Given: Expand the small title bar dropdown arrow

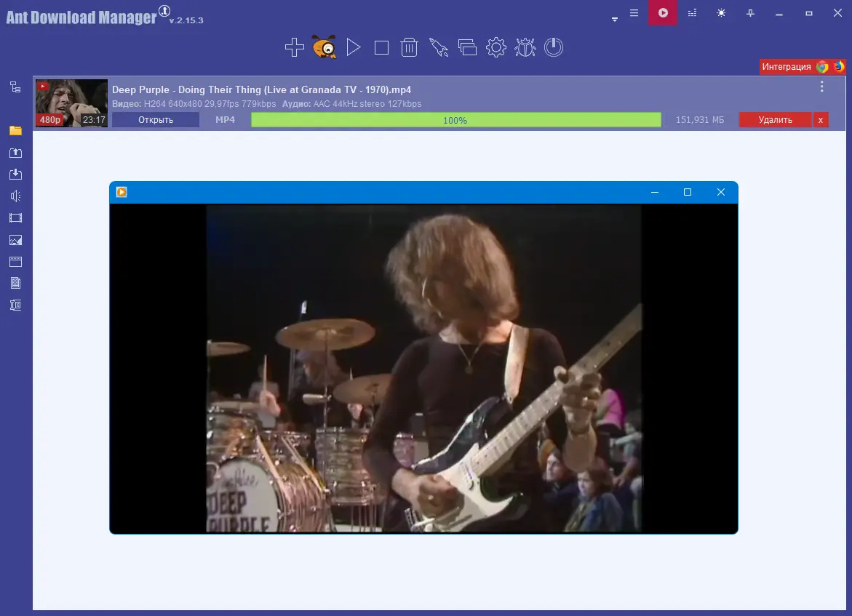Looking at the screenshot, I should pos(615,19).
